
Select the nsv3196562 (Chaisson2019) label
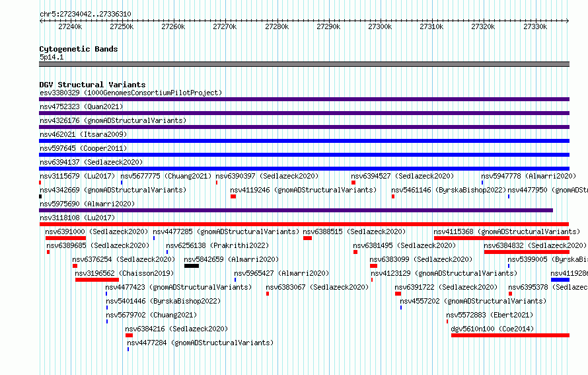coord(124,273)
